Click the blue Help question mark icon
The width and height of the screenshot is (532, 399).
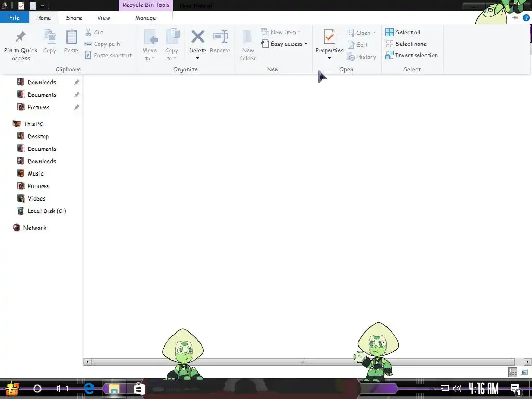526,18
